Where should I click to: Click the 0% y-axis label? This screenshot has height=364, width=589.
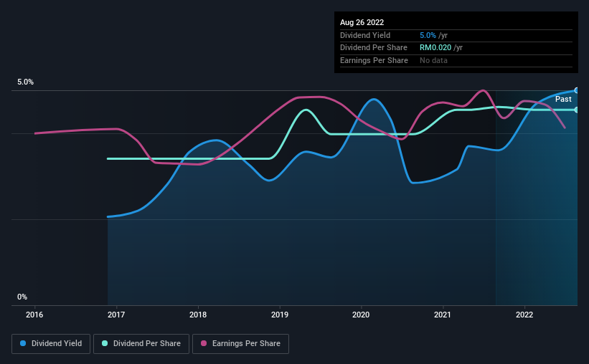[x=22, y=297]
